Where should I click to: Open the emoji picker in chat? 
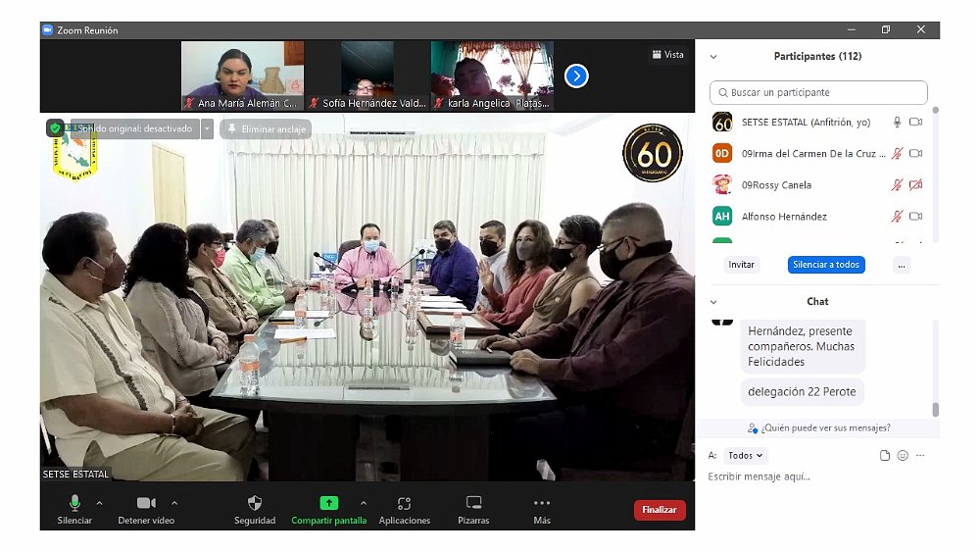pyautogui.click(x=903, y=456)
